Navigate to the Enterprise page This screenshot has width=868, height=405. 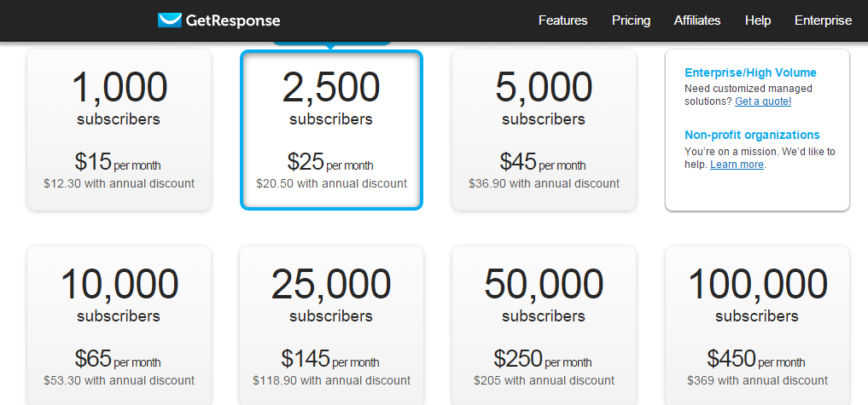point(823,20)
